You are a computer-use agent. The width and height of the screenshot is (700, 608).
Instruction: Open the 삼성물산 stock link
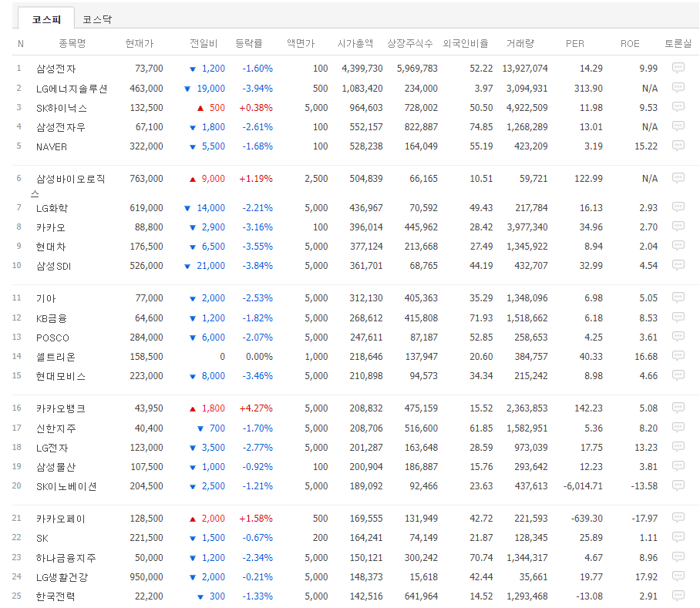tap(56, 468)
